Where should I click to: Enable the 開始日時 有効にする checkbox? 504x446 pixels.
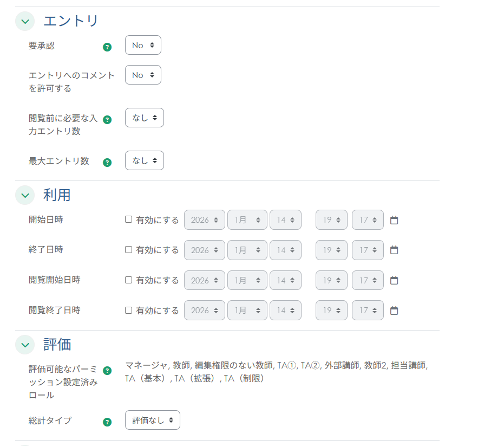click(128, 219)
